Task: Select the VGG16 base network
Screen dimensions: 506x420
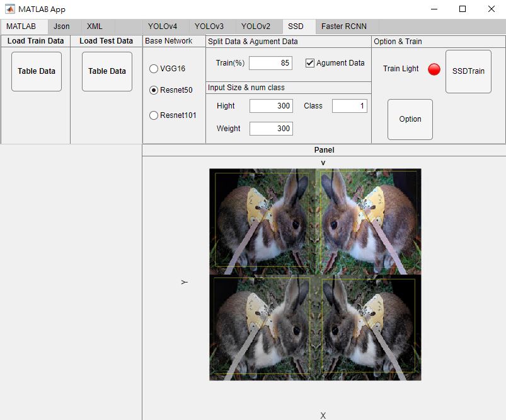Action: [x=154, y=69]
